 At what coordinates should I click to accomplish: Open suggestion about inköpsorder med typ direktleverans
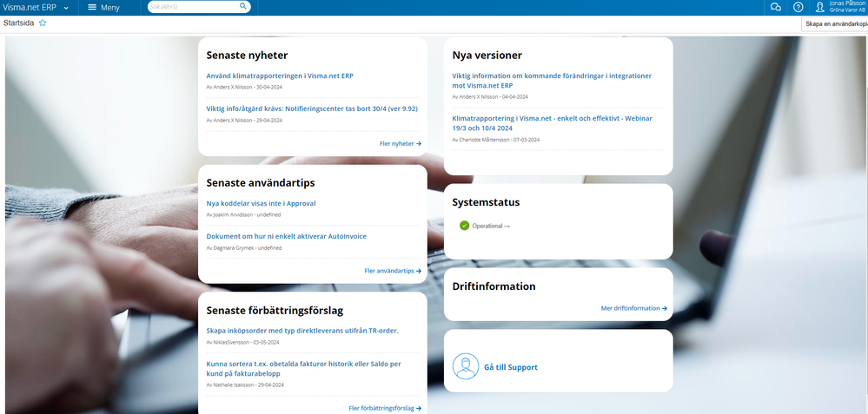tap(302, 331)
